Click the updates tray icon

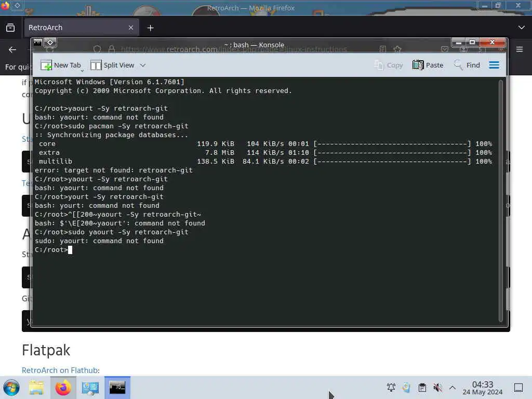[406, 387]
